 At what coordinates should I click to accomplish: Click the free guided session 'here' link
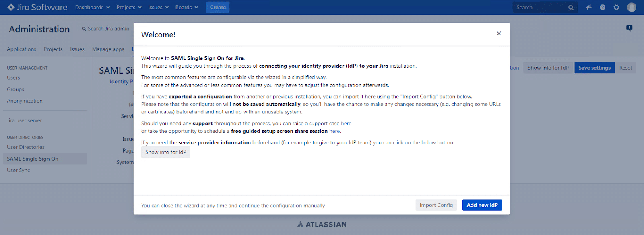(334, 131)
